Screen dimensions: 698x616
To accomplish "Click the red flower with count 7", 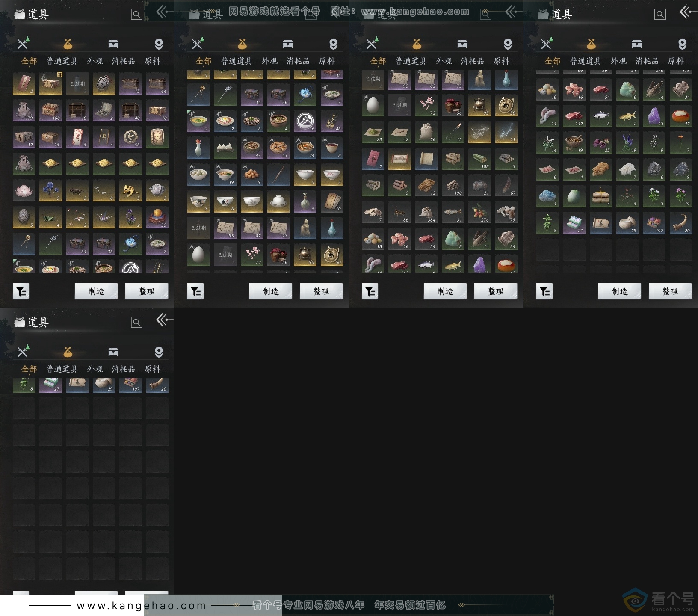I will (681, 143).
